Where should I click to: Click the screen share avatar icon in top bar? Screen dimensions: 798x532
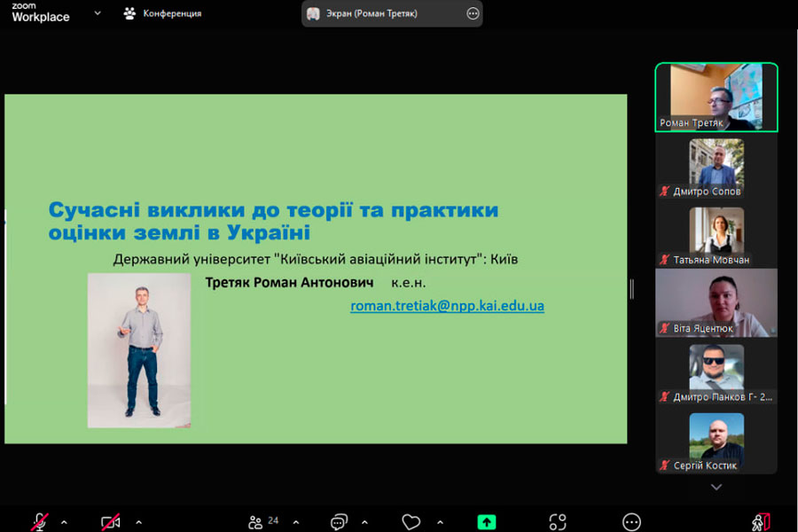313,14
